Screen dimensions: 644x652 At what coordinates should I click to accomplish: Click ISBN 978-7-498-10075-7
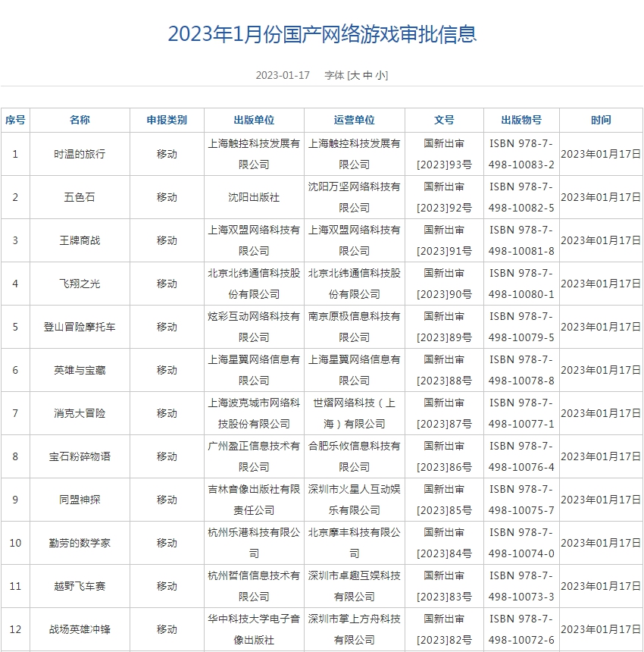point(521,500)
